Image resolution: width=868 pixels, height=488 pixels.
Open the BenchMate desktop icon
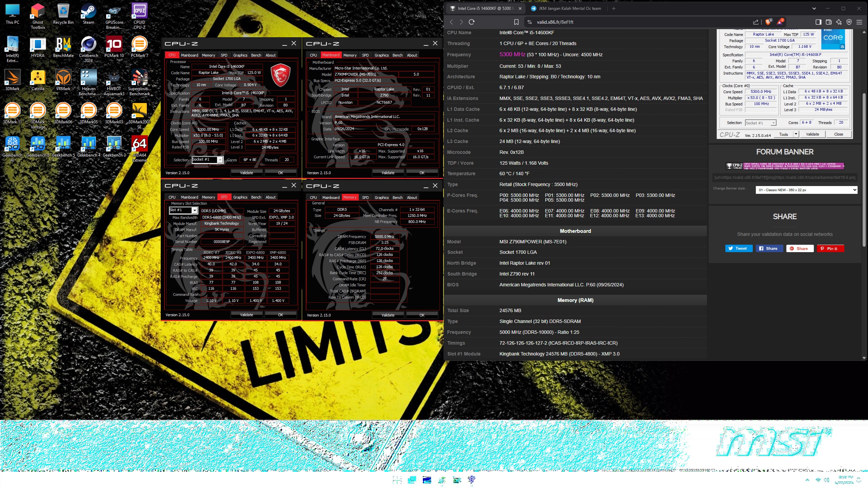point(63,47)
